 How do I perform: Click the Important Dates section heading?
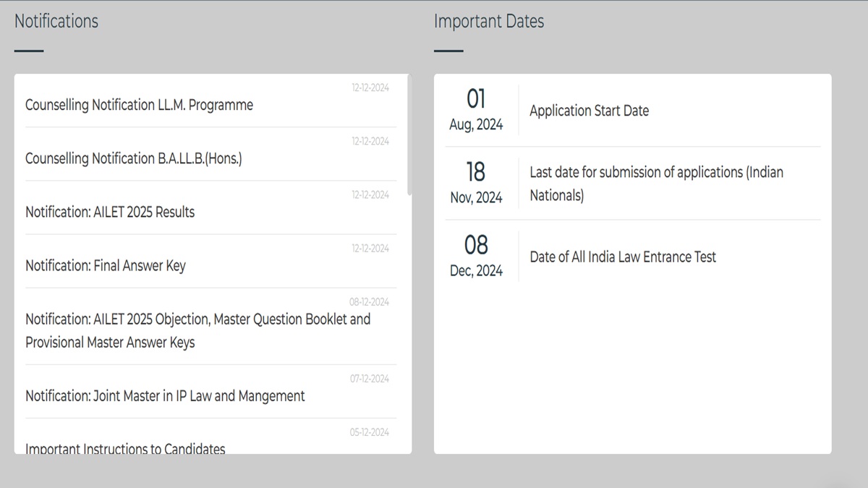(x=489, y=21)
